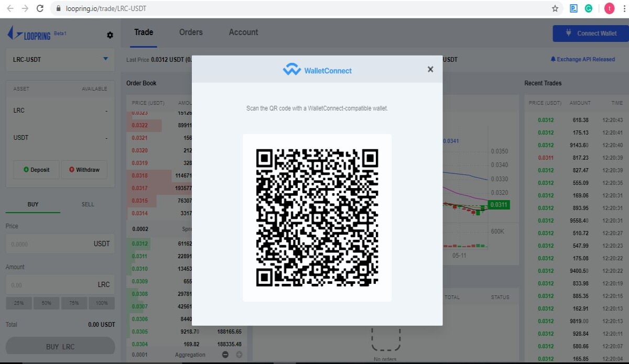Select the 75% amount button

pyautogui.click(x=74, y=303)
